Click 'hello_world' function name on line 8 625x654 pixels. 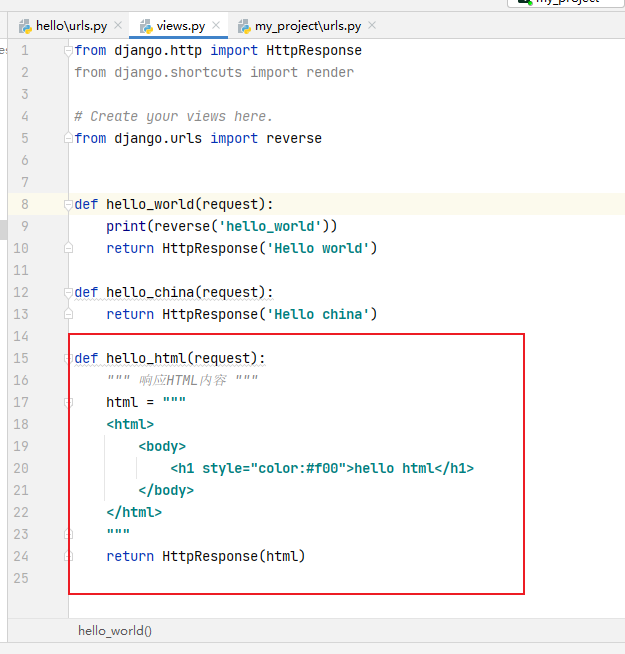pos(150,204)
